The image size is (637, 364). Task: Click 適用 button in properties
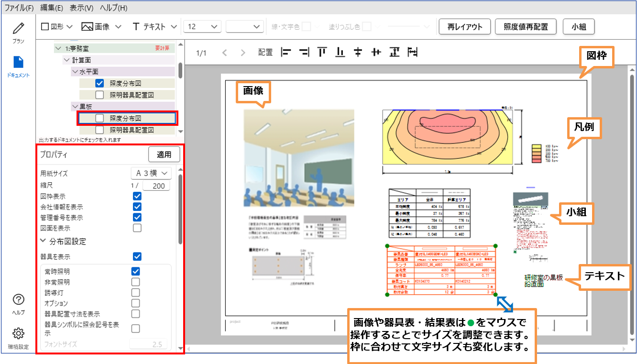tap(164, 154)
